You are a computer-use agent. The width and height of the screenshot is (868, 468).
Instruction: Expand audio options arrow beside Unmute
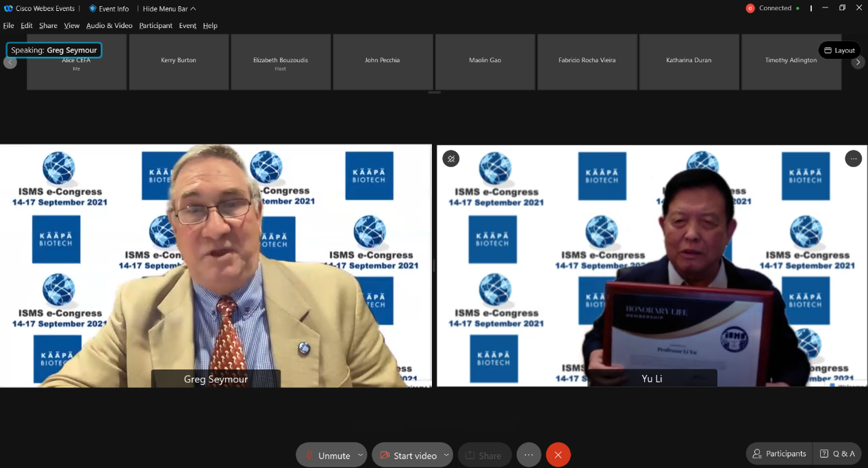[360, 455]
